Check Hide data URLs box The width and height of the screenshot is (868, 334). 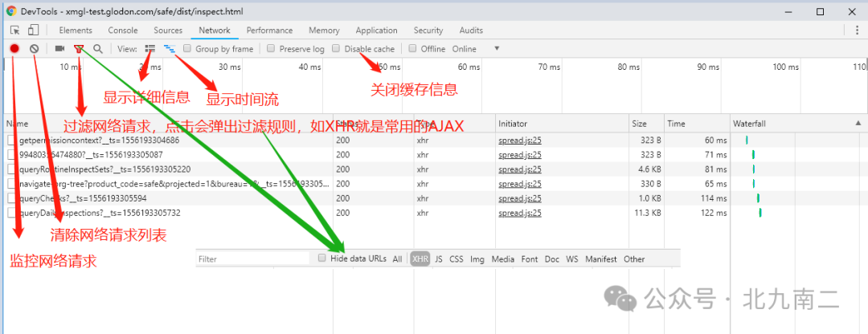pos(322,259)
